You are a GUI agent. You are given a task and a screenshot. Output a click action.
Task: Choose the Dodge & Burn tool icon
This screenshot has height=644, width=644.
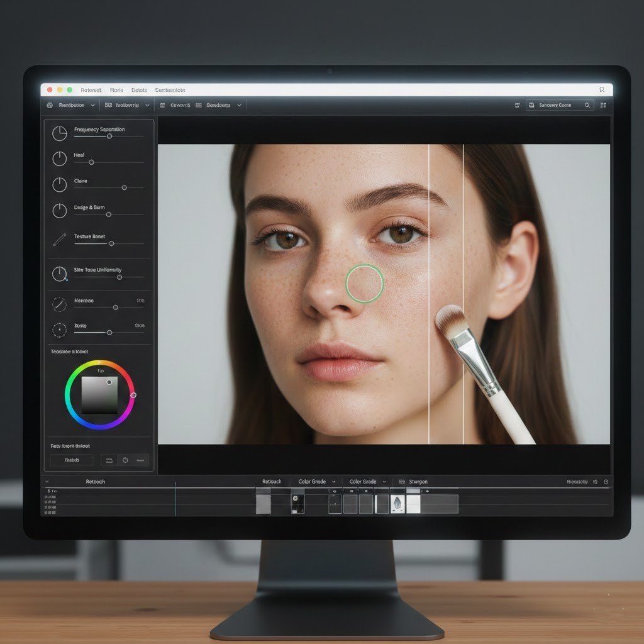[59, 211]
